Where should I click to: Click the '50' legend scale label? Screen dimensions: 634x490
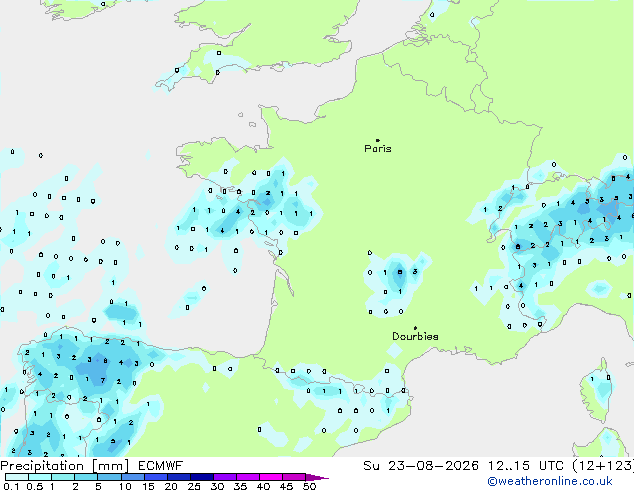tap(309, 486)
